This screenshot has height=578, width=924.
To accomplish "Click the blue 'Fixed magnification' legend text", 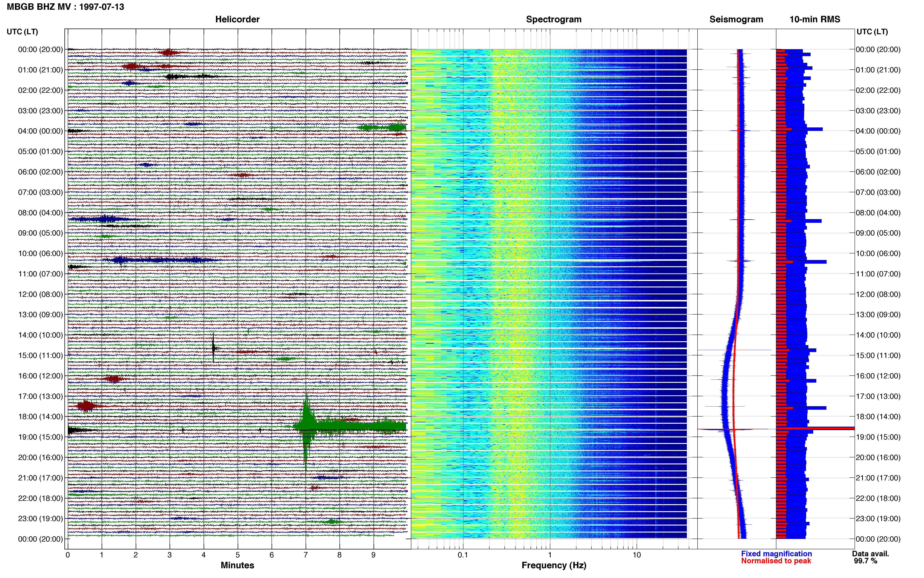I will (x=777, y=554).
